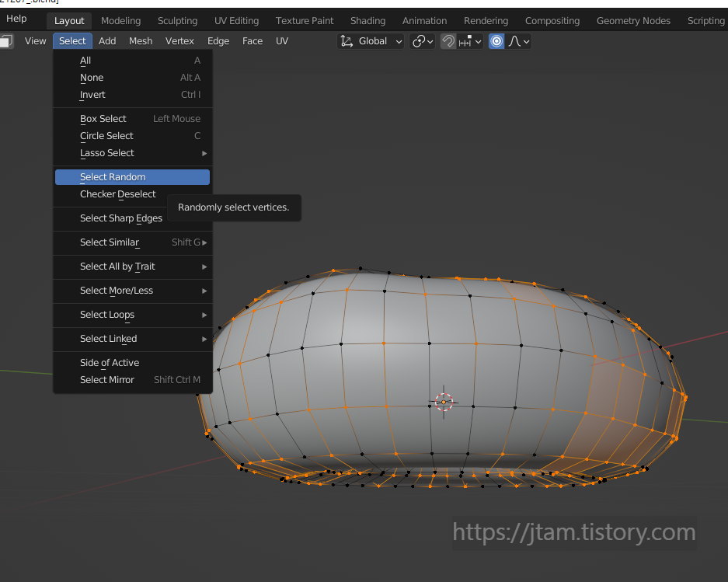728x582 pixels.
Task: Open the snapping options dropdown
Action: coord(470,41)
